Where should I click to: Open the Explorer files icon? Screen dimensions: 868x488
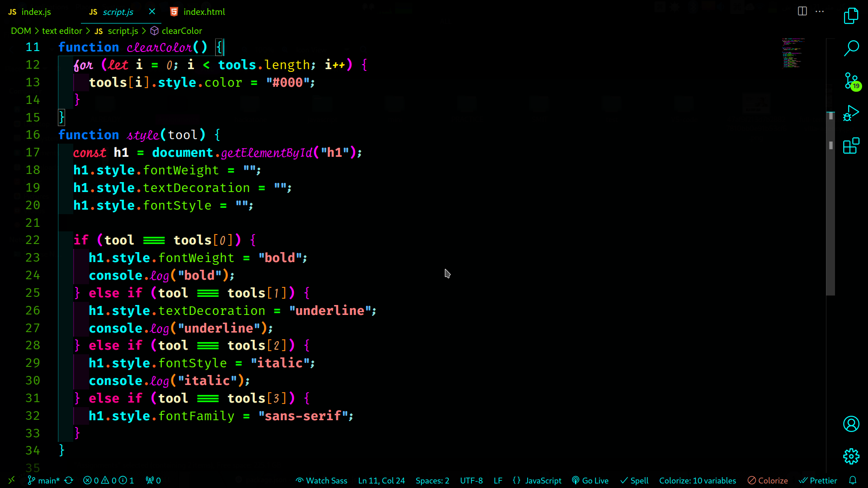(851, 16)
